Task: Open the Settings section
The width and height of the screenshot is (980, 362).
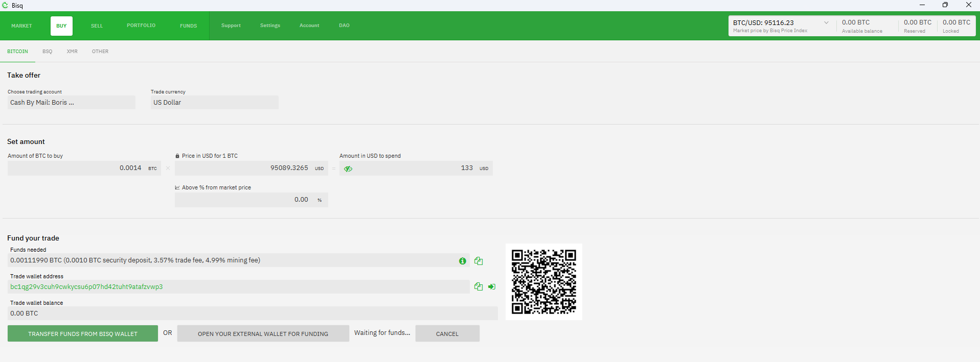Action: point(270,26)
